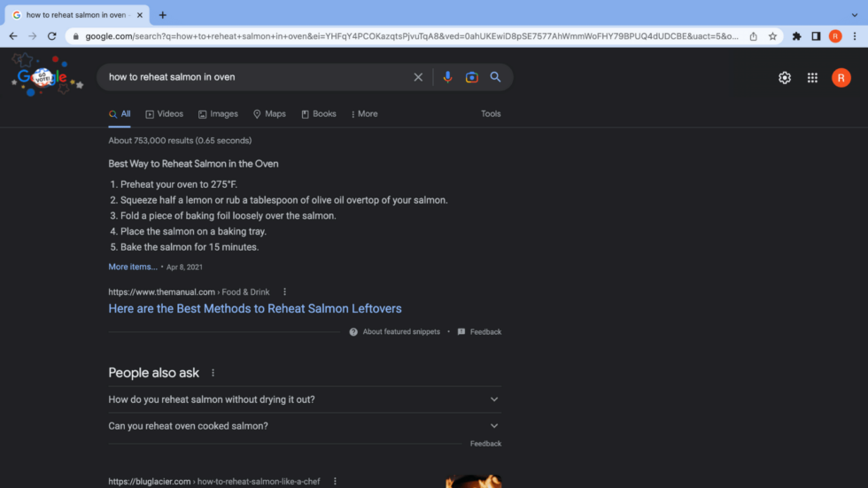Click the 'More items...' link
Image resolution: width=868 pixels, height=488 pixels.
[133, 267]
